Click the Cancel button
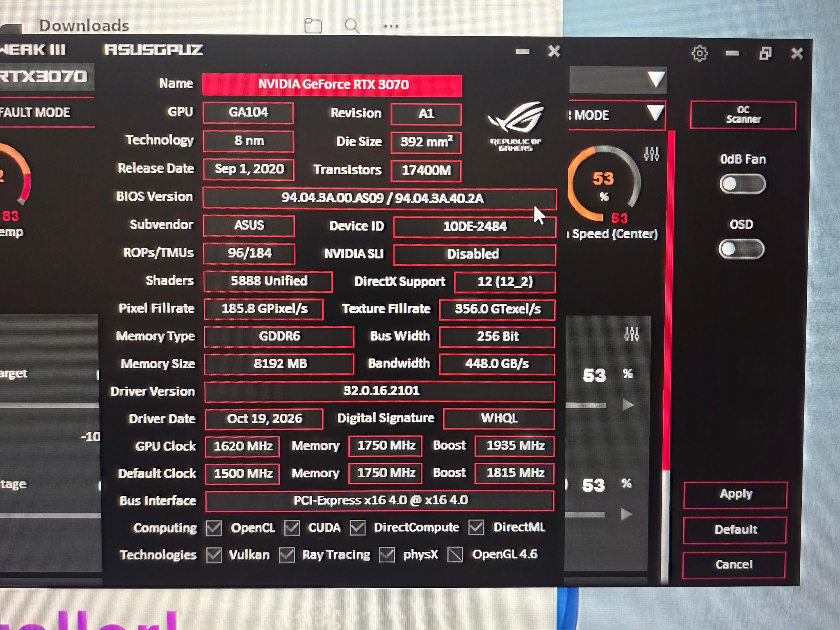The image size is (840, 630). point(734,565)
